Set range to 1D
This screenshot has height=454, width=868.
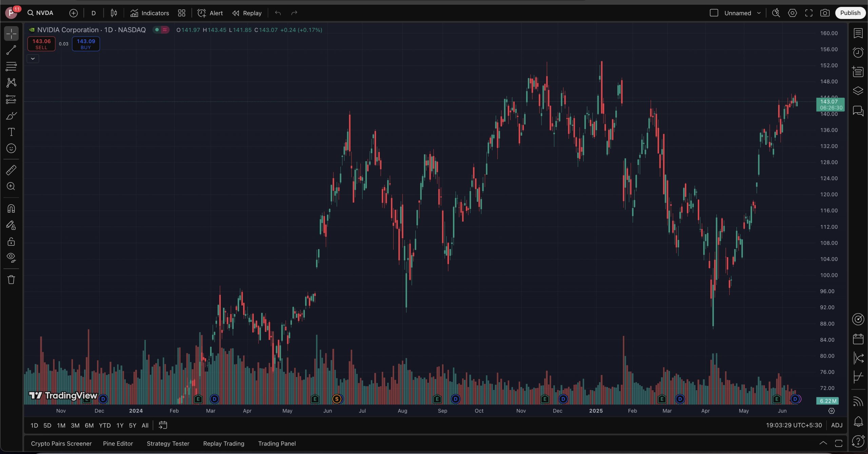34,425
